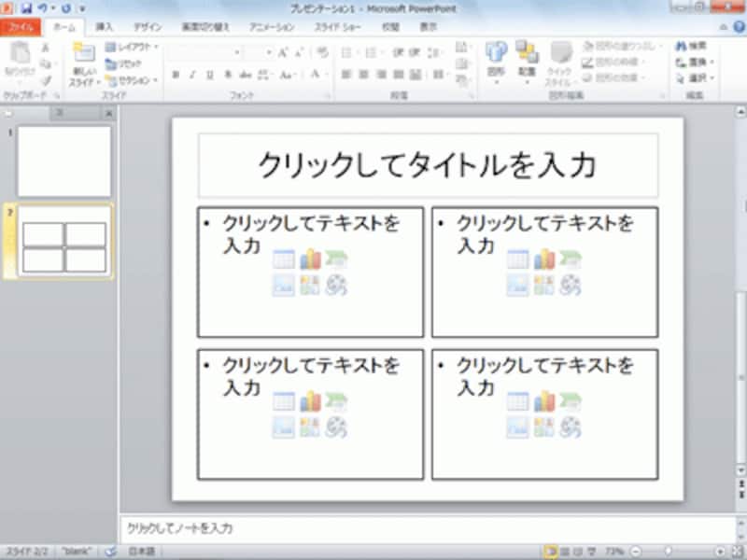Click the Fit slide to window icon
This screenshot has width=747, height=560.
(738, 552)
